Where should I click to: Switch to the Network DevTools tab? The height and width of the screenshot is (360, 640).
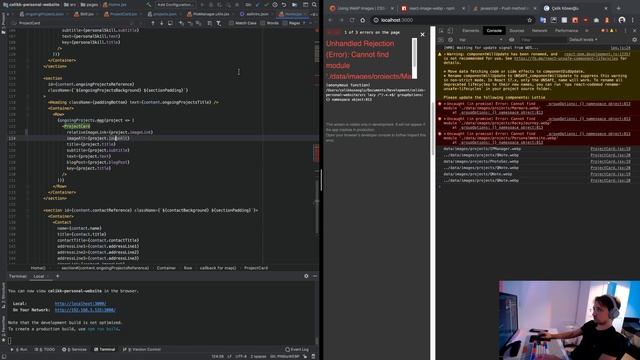[539, 31]
